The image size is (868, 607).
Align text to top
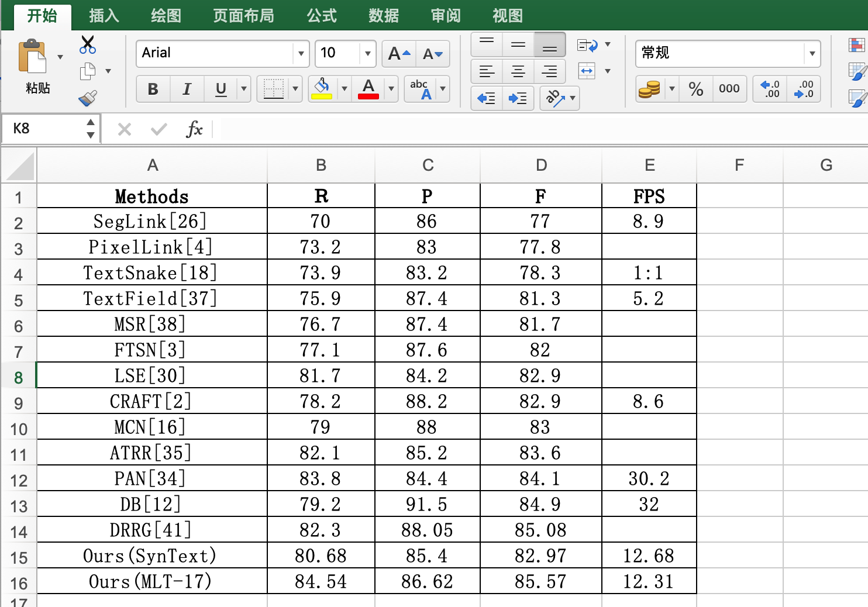(x=487, y=44)
